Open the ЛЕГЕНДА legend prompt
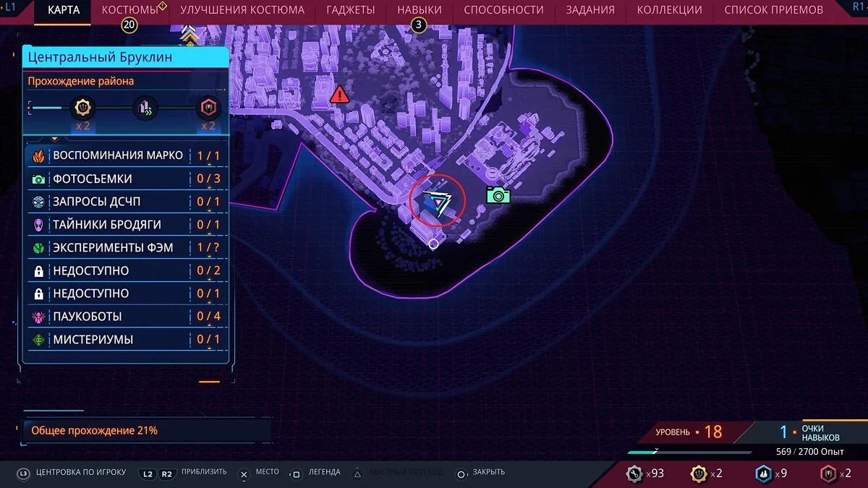The image size is (868, 488). pos(315,473)
